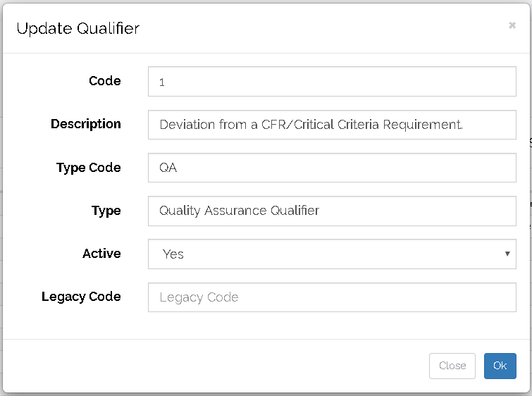Click the Description label text
Viewport: 532px width, 396px height.
click(x=86, y=124)
